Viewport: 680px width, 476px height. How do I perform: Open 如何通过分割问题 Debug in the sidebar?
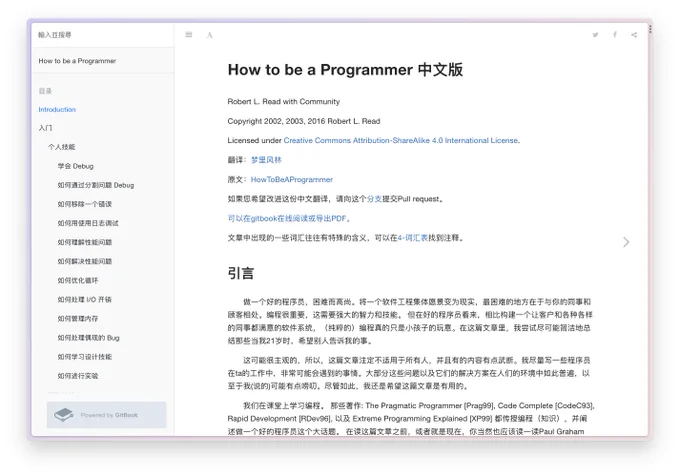click(96, 185)
